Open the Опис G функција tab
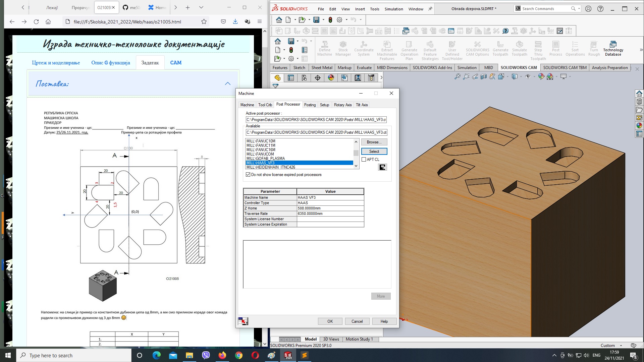 point(111,63)
